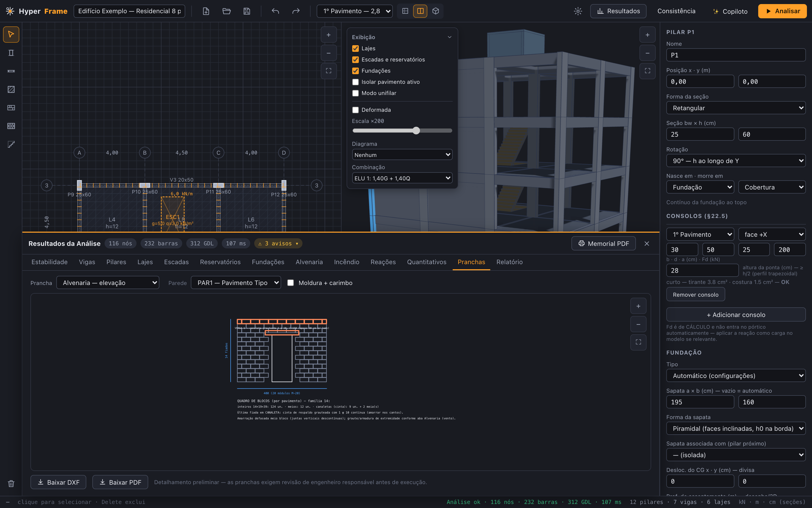Download the Memorial PDF

[603, 244]
